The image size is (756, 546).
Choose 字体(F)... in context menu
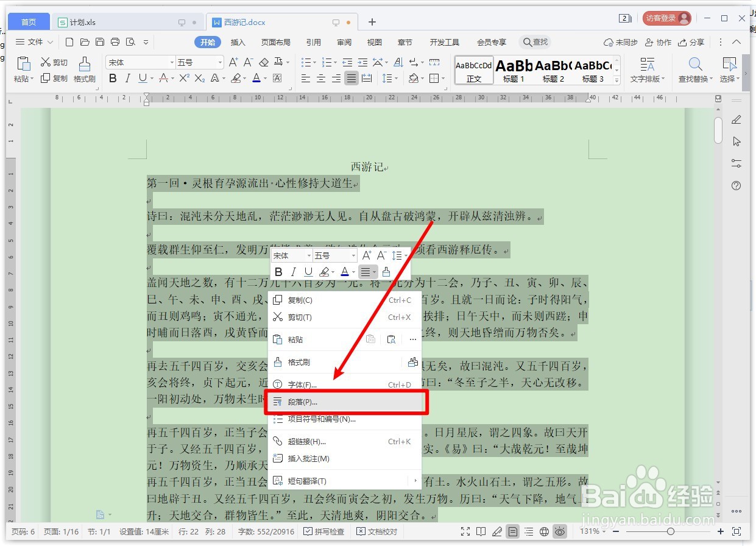[345, 385]
